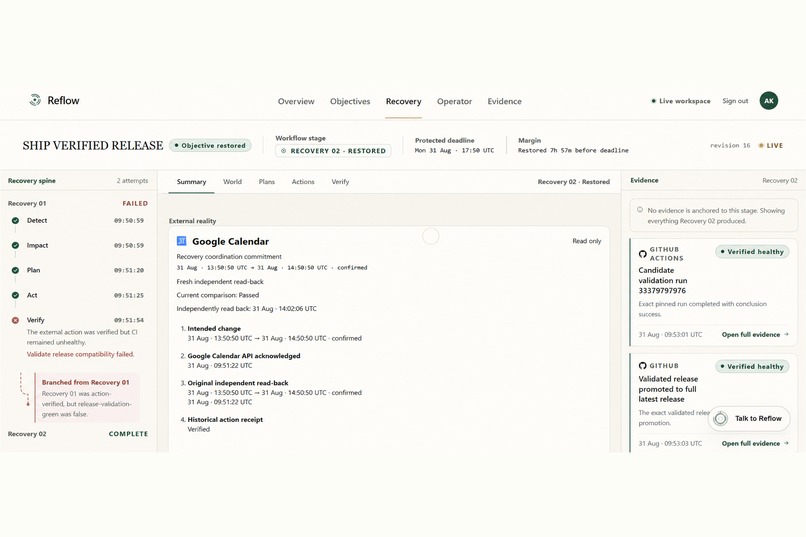Switch to the Verify sub-tab
Screen dimensions: 806x537
(x=340, y=182)
